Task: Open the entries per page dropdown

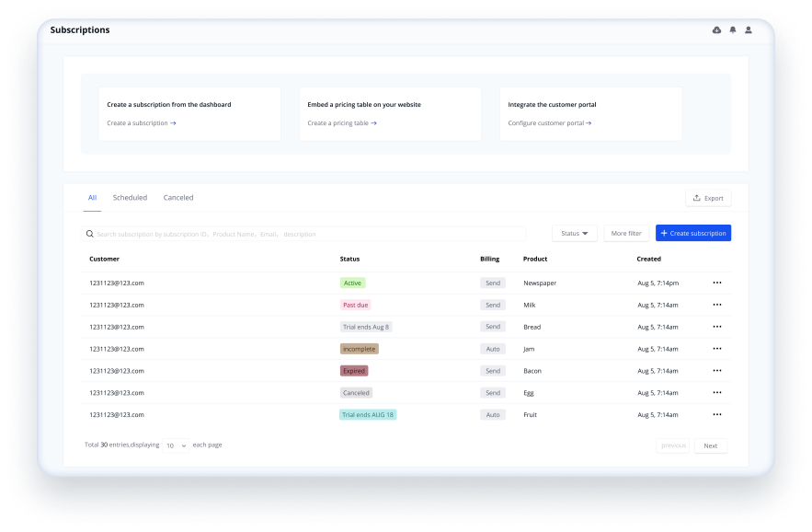Action: click(176, 445)
